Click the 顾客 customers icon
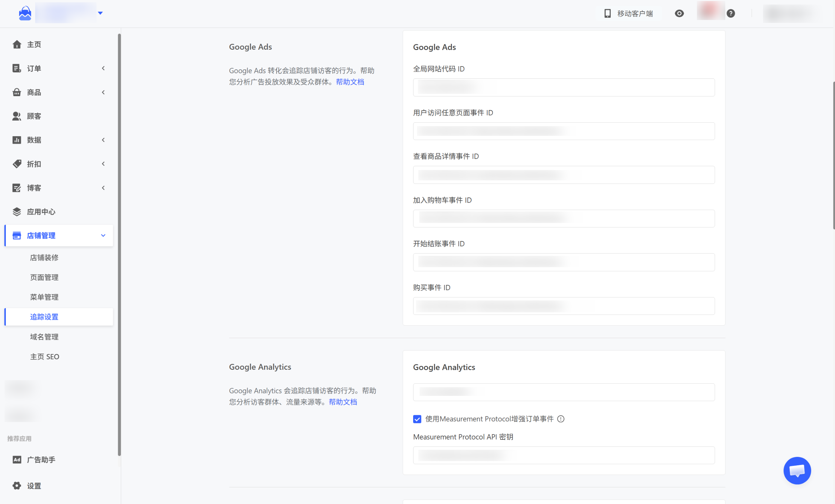This screenshot has width=835, height=504. point(17,116)
